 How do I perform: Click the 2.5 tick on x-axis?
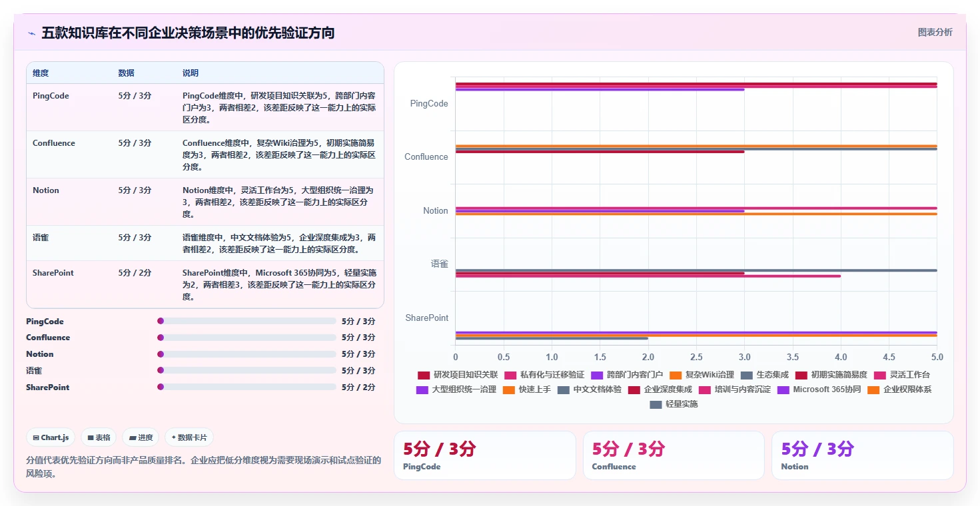pos(696,357)
